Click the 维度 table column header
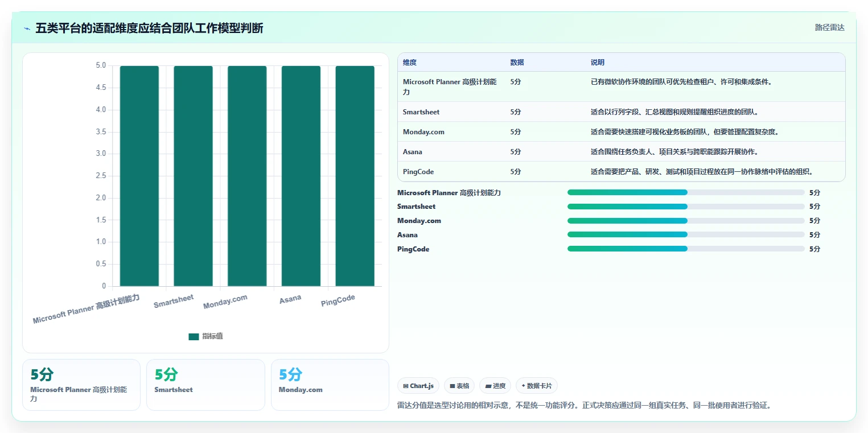Screen dimensions: 868x433 410,63
